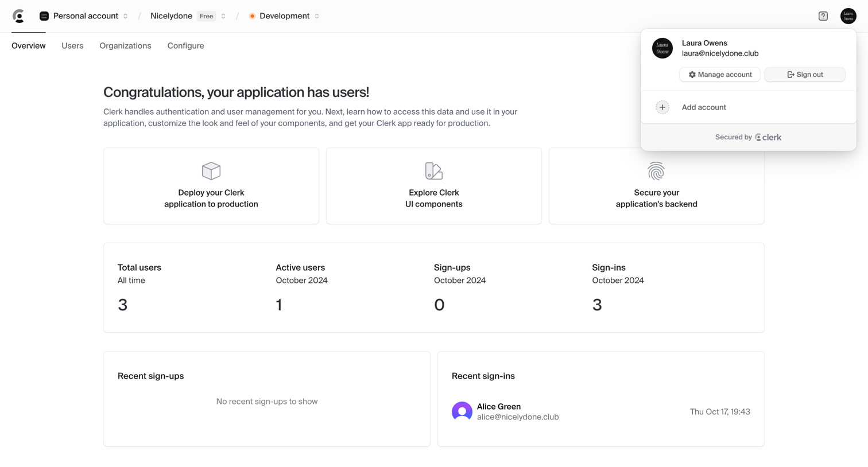Image resolution: width=868 pixels, height=467 pixels.
Task: Click the UI components swatch icon
Action: point(434,170)
